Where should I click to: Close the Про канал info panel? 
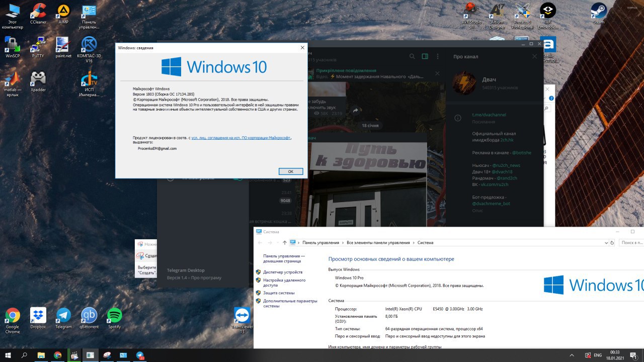[535, 56]
